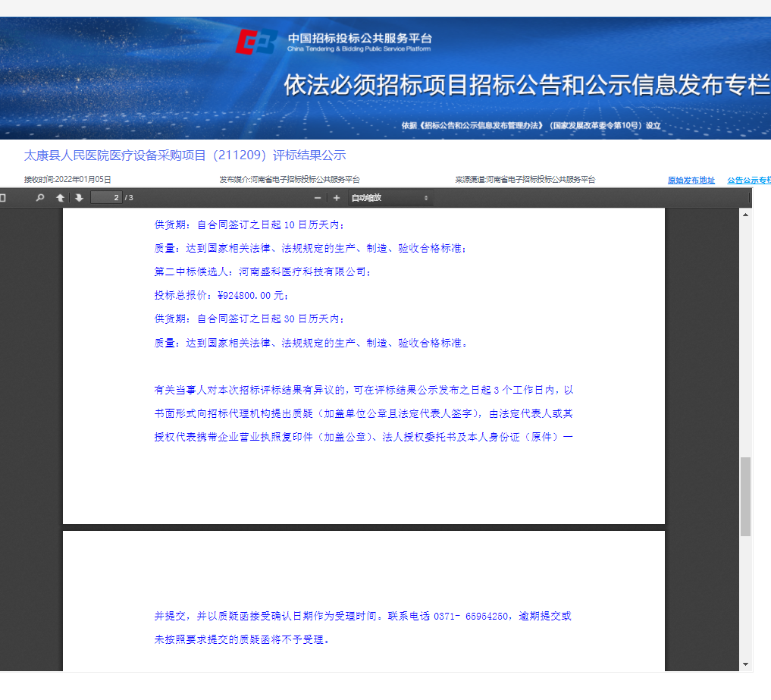Open the 自动缩放 zoom dropdown
The width and height of the screenshot is (771, 700).
click(390, 198)
